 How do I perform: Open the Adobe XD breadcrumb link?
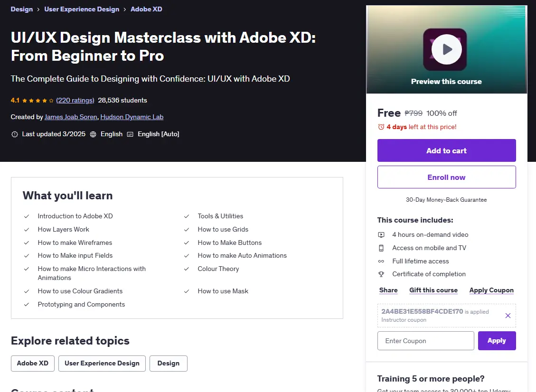coord(146,9)
